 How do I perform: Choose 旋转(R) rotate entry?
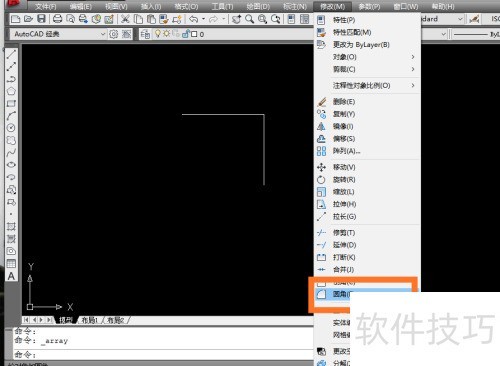pyautogui.click(x=367, y=180)
